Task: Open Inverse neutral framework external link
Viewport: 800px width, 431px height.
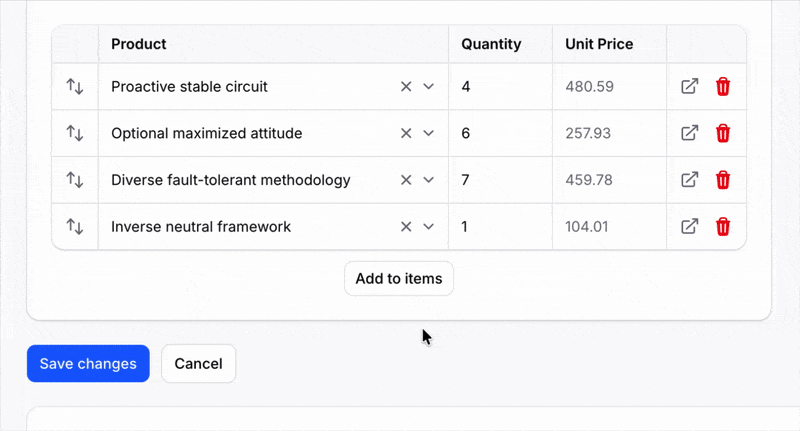Action: click(x=689, y=227)
